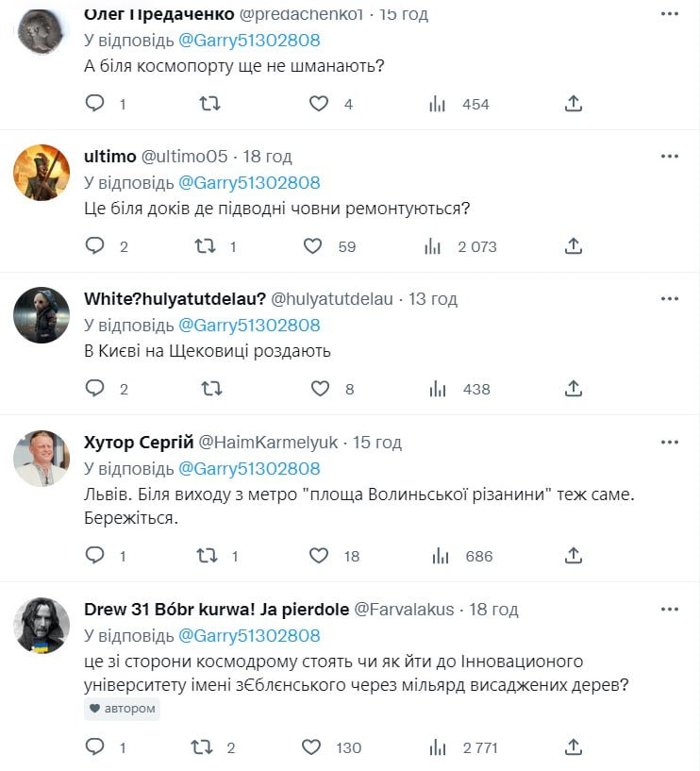Open Drew 31's profile avatar
This screenshot has width=700, height=771.
pyautogui.click(x=42, y=626)
